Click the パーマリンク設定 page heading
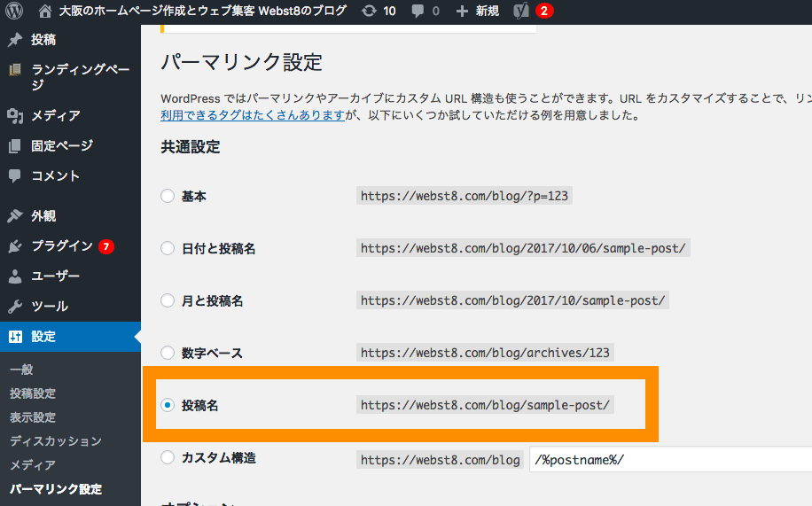812x506 pixels. 241,62
